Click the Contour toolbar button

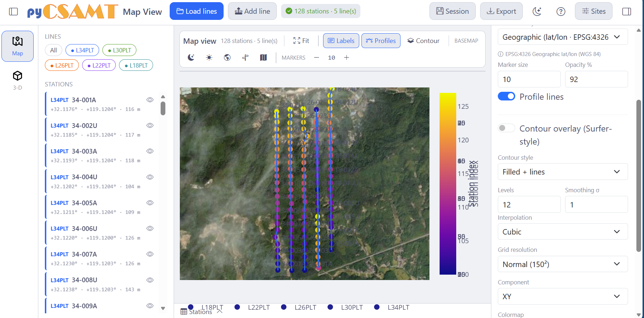[x=423, y=41]
